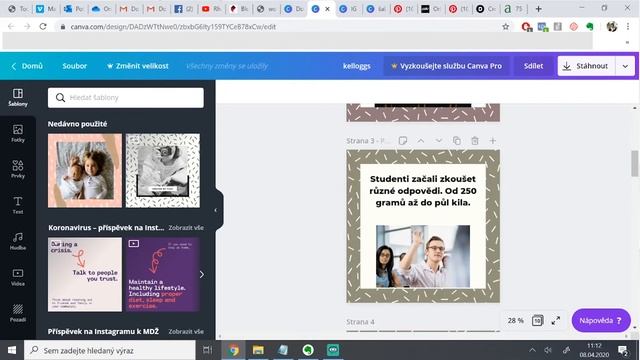Open a new browser tab
The height and width of the screenshot is (360, 640).
(x=538, y=9)
